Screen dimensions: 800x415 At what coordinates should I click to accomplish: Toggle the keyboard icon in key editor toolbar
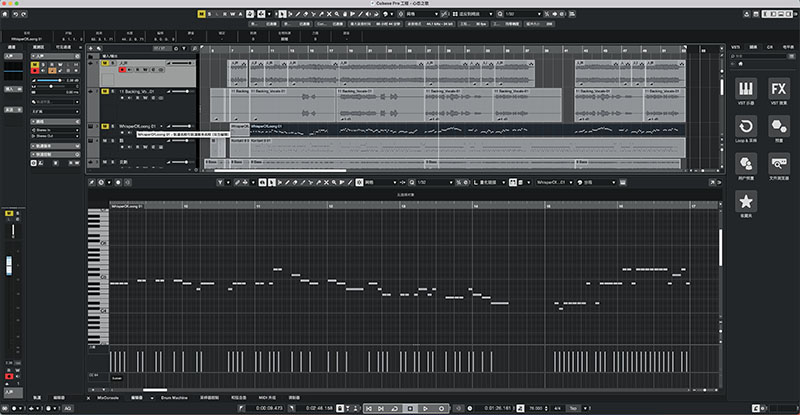pyautogui.click(x=622, y=182)
